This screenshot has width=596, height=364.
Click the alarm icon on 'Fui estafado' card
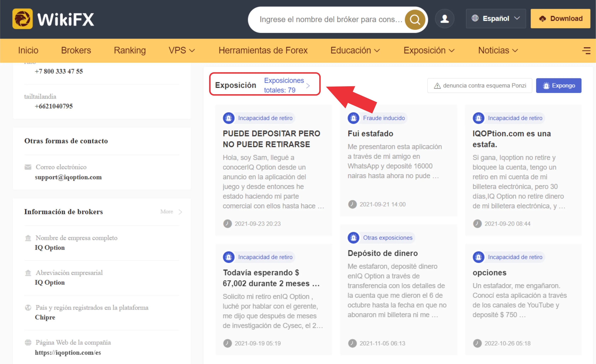(353, 118)
